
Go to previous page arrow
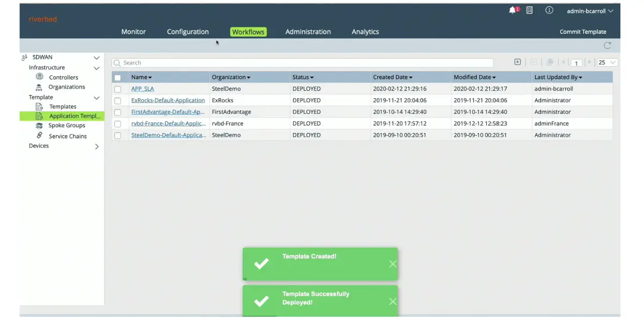pyautogui.click(x=563, y=62)
